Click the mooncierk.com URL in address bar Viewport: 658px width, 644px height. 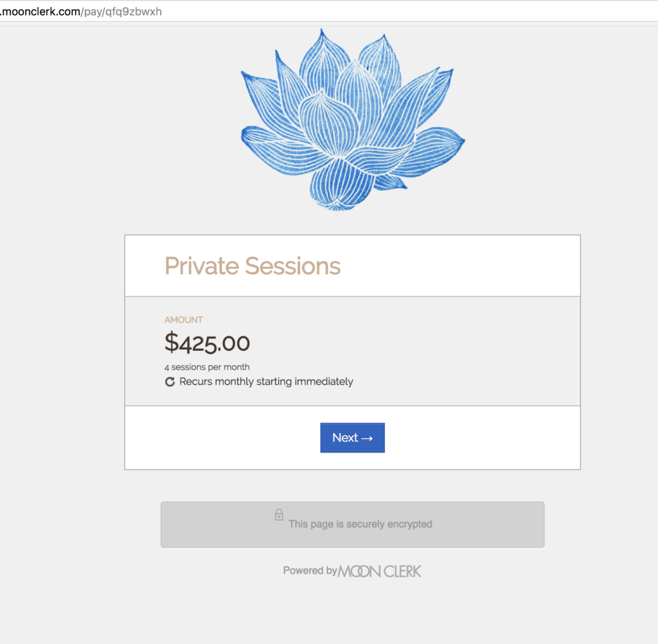[40, 12]
